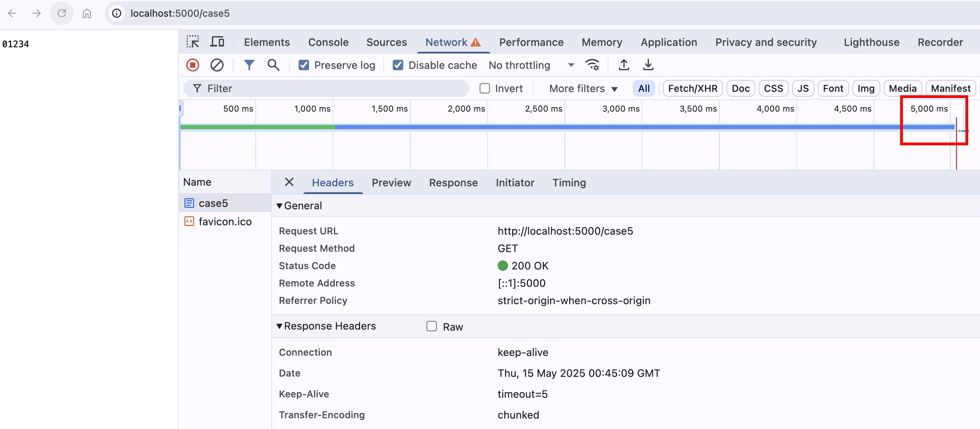The width and height of the screenshot is (980, 429).
Task: Click the case5 document icon
Action: (x=189, y=203)
